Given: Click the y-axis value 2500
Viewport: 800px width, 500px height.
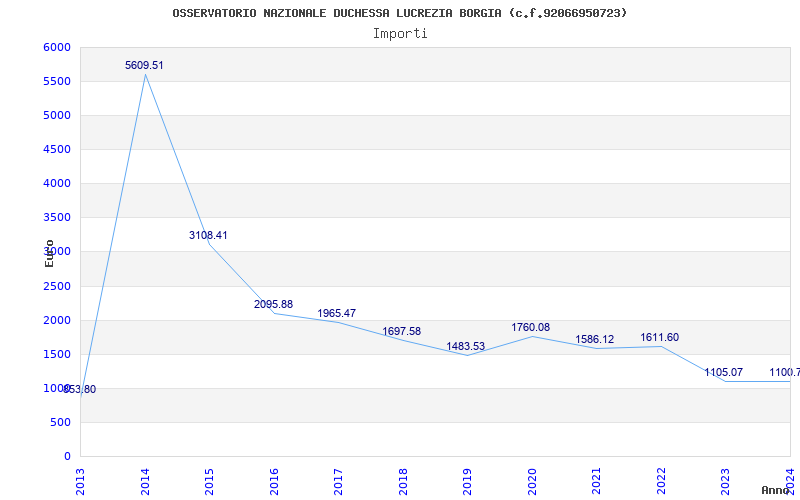Looking at the screenshot, I should (x=57, y=286).
